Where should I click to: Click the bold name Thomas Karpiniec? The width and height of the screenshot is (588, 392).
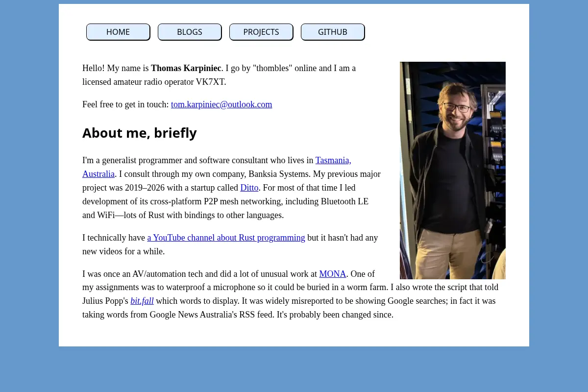(186, 68)
